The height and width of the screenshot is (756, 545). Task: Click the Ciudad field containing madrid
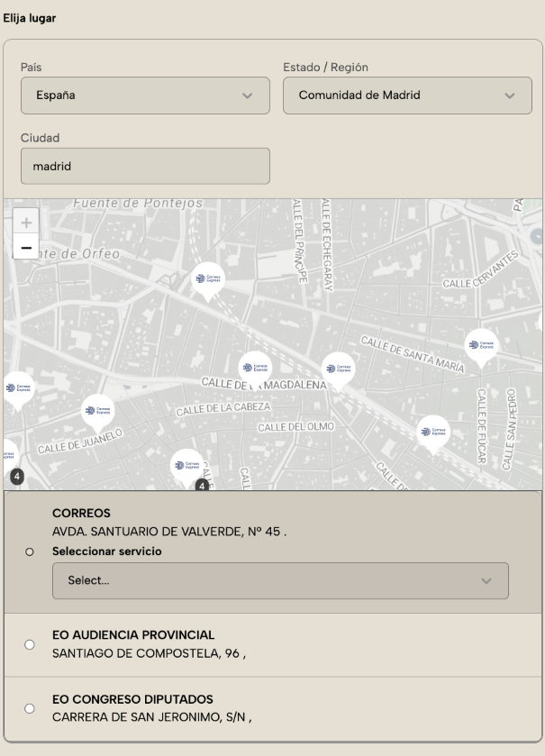pos(145,166)
